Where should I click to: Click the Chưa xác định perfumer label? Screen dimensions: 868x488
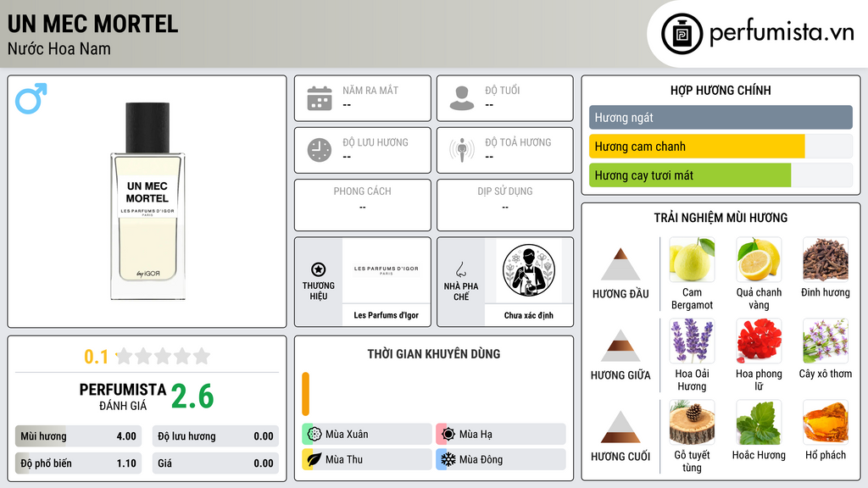tap(529, 315)
